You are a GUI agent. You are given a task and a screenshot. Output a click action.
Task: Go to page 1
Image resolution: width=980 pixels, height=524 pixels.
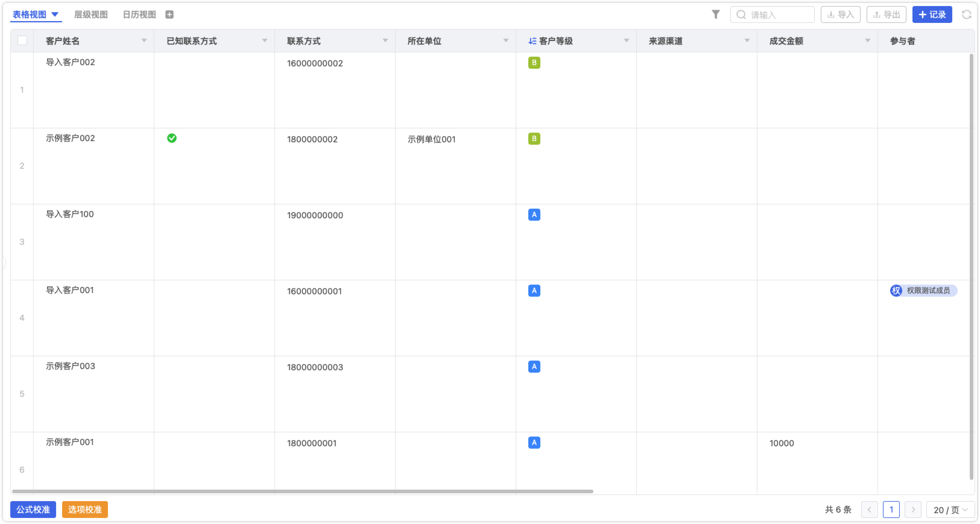pyautogui.click(x=891, y=510)
